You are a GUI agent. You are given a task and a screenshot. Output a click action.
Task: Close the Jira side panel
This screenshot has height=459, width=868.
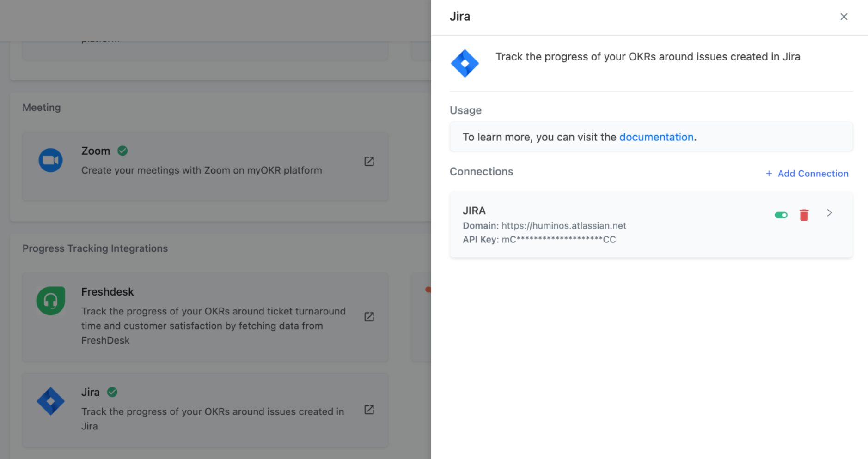[x=844, y=17]
